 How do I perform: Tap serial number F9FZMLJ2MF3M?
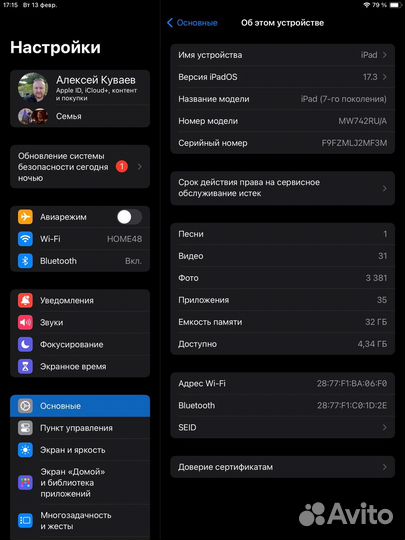click(x=354, y=143)
